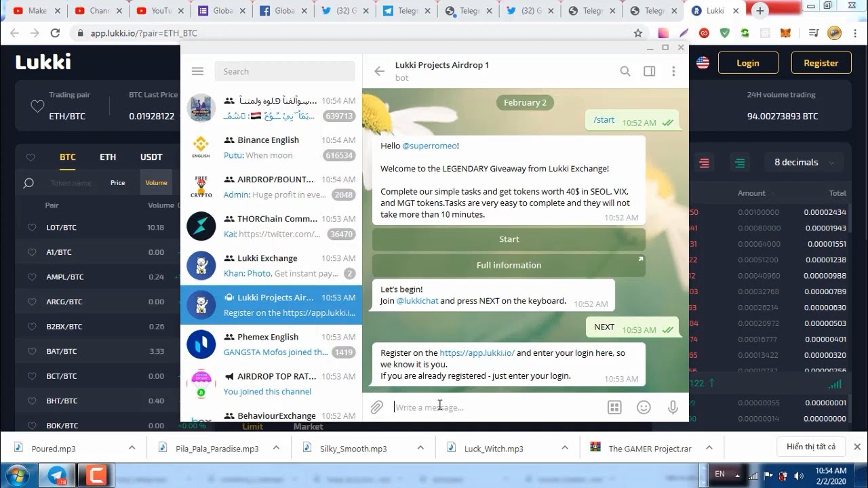The image size is (868, 488).
Task: Favorite the ETH/BTC trading pair heart
Action: (x=37, y=106)
